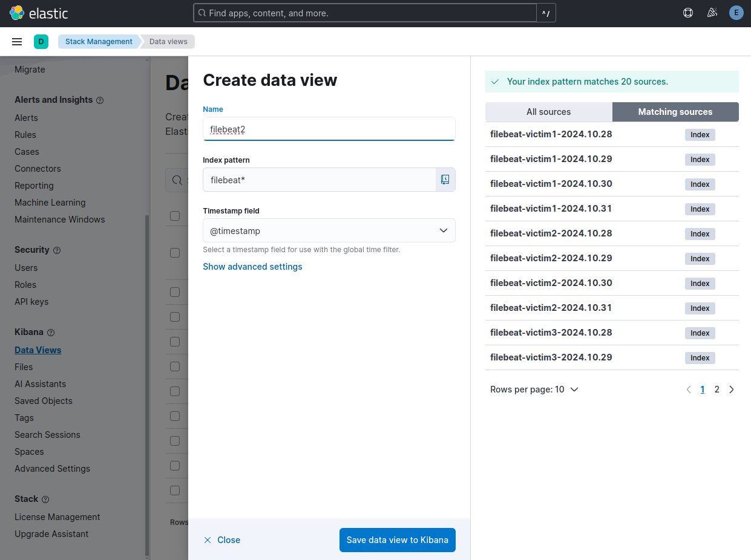751x560 pixels.
Task: Close the create data view flyout
Action: point(222,540)
